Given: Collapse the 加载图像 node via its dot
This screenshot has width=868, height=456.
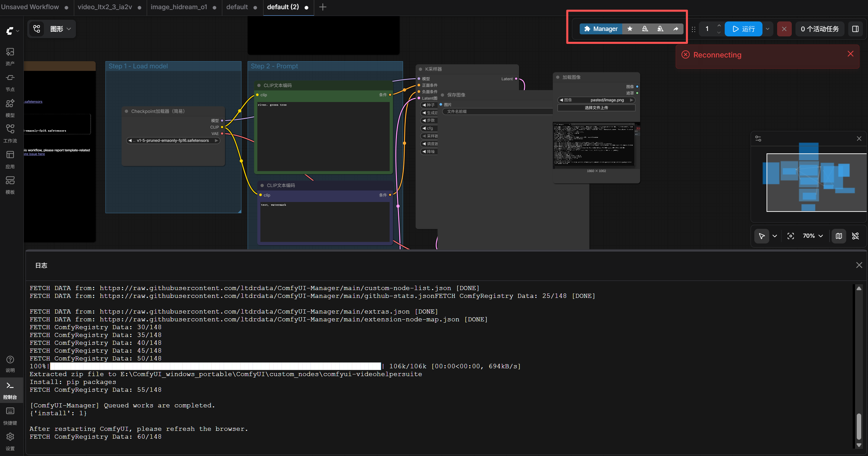Looking at the screenshot, I should point(558,78).
